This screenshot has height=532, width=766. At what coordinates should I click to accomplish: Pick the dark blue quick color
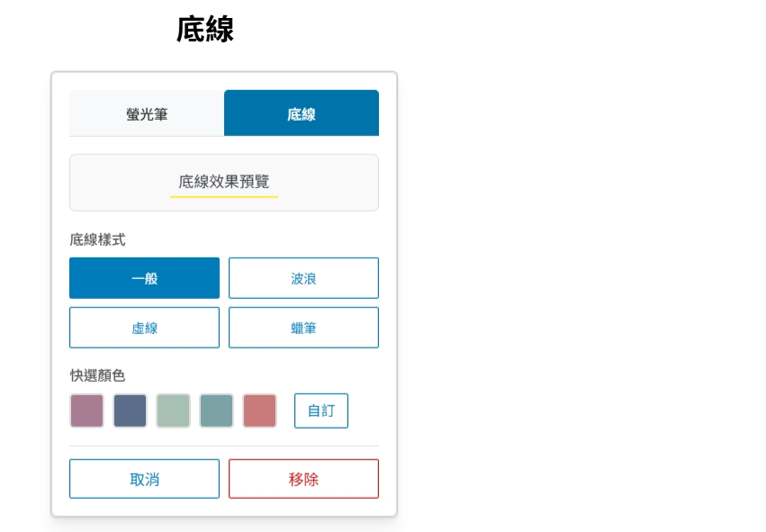130,410
